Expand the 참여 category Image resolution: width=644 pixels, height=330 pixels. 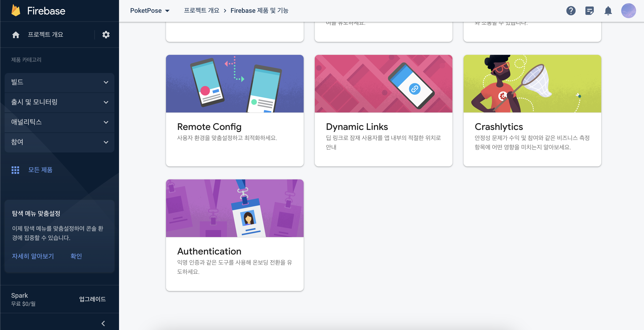60,142
